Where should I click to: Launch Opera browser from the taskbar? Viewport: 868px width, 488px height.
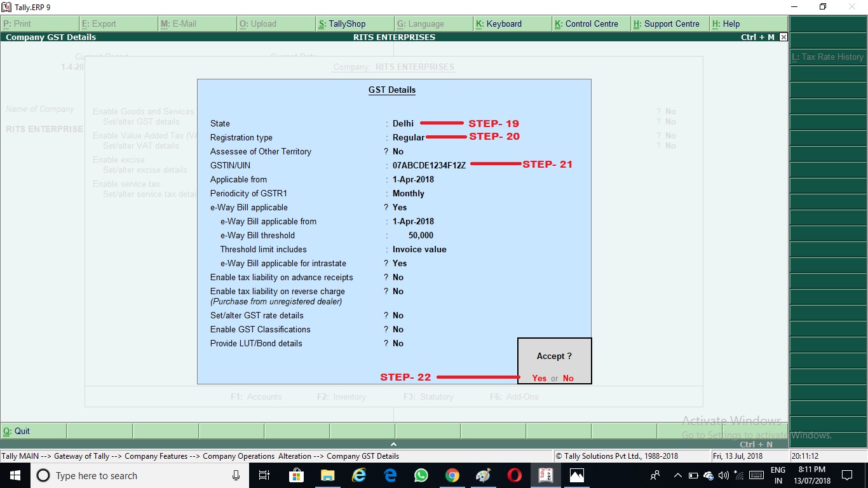pyautogui.click(x=515, y=475)
